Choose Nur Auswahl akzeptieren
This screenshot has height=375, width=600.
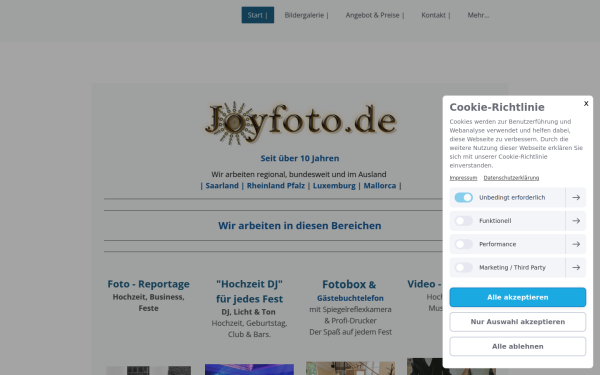[x=517, y=322]
